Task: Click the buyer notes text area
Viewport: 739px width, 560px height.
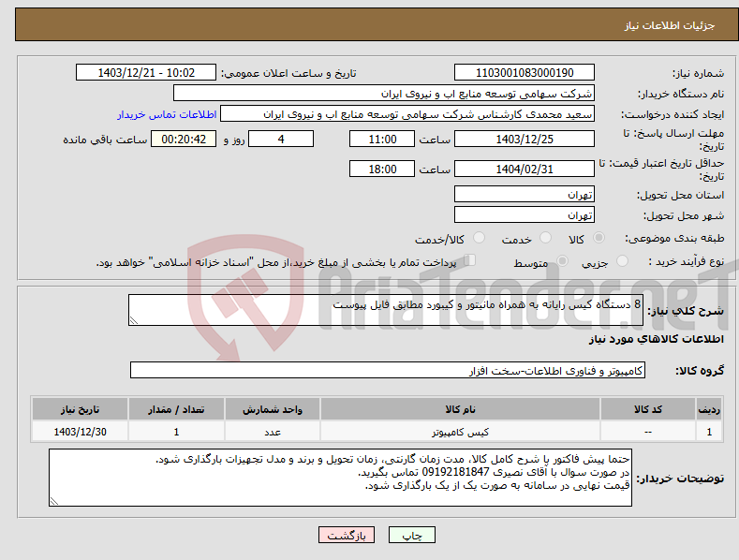Action: coord(340,478)
